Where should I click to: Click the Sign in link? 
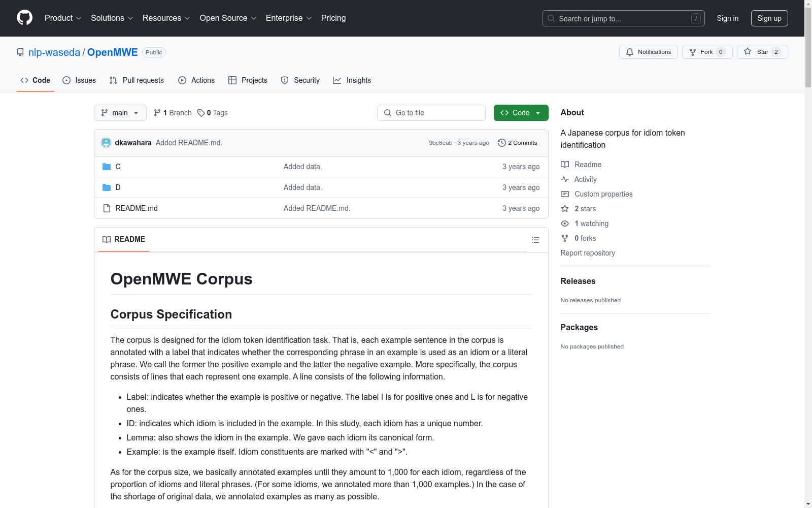727,18
